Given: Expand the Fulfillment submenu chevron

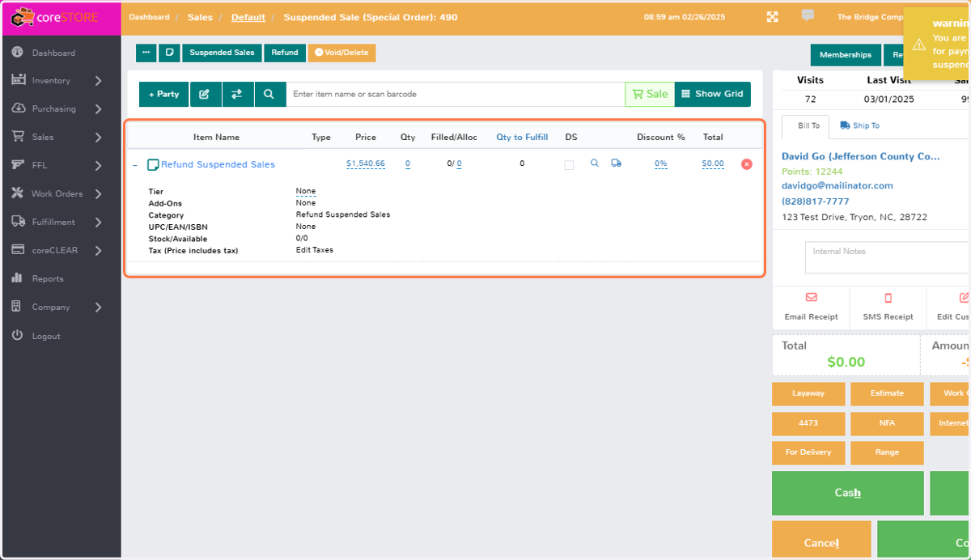Looking at the screenshot, I should (x=98, y=223).
